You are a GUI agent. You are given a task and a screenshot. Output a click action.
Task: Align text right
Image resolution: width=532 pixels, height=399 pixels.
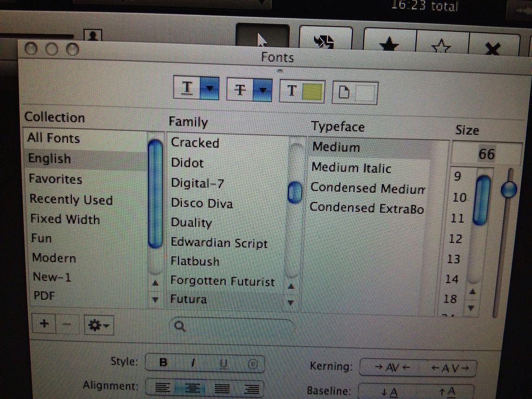(252, 389)
